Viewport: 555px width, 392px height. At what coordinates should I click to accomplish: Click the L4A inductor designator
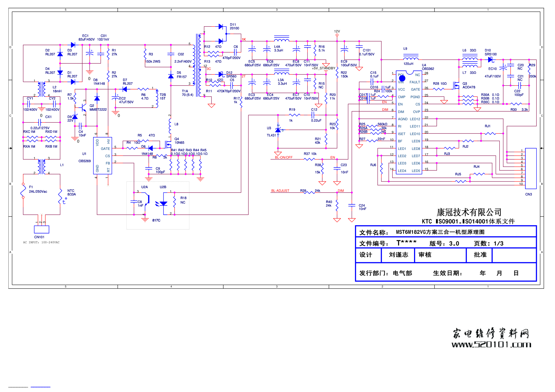(277, 47)
